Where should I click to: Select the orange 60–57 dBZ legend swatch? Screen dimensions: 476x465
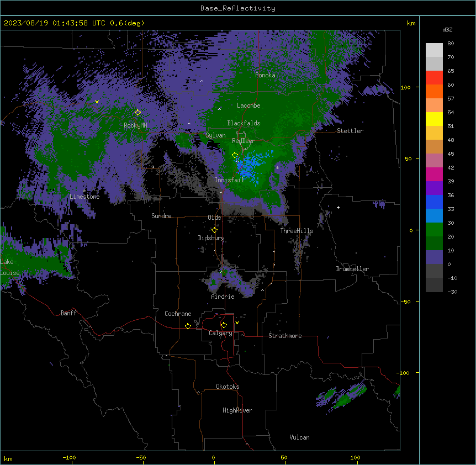[x=434, y=91]
